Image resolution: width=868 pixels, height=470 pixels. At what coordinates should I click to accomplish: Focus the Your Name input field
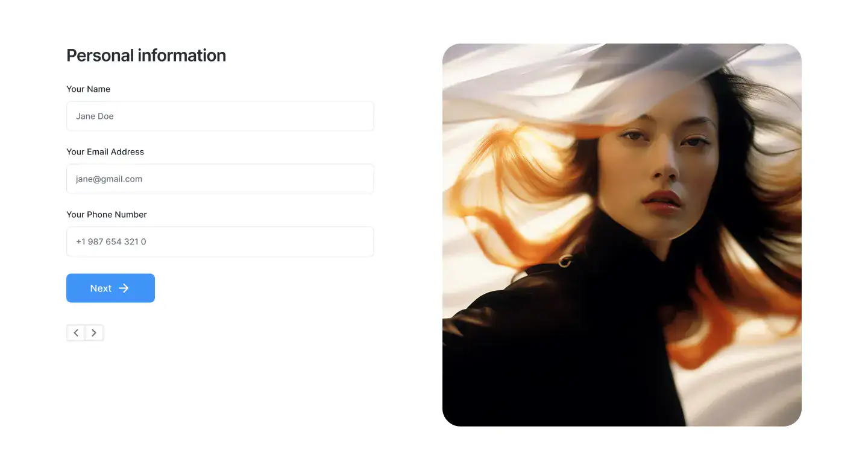point(220,116)
